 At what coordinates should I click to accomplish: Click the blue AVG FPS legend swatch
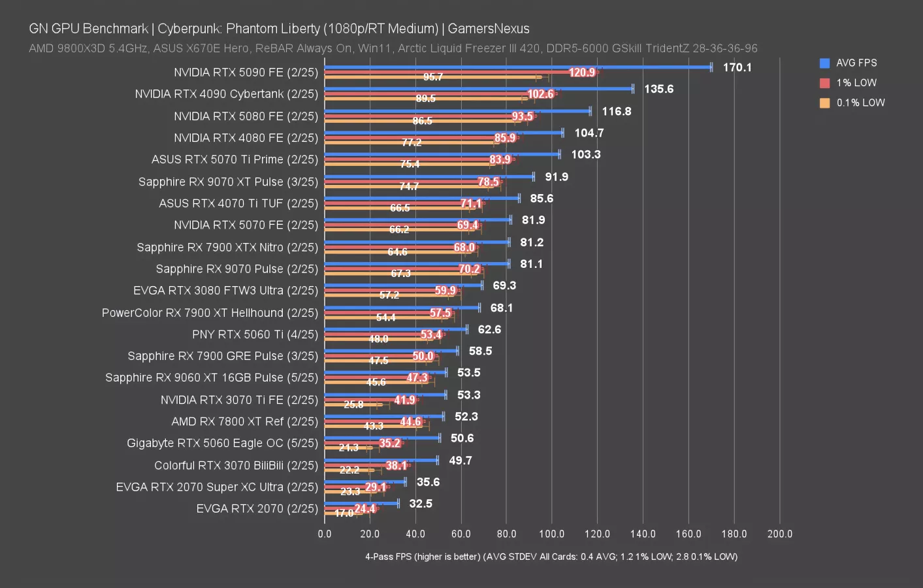(824, 63)
